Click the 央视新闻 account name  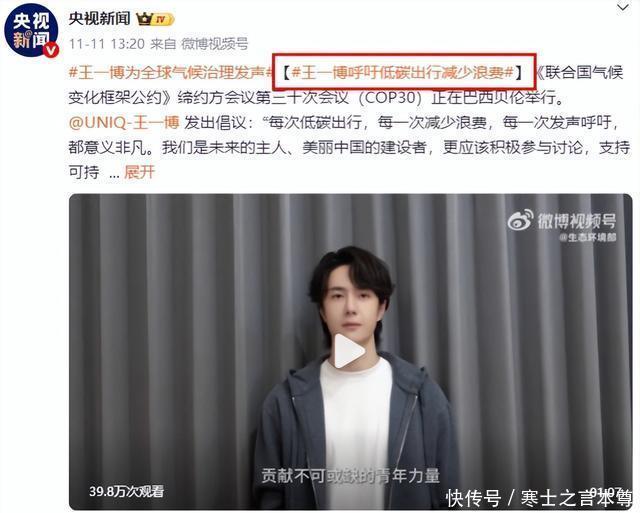pos(99,18)
